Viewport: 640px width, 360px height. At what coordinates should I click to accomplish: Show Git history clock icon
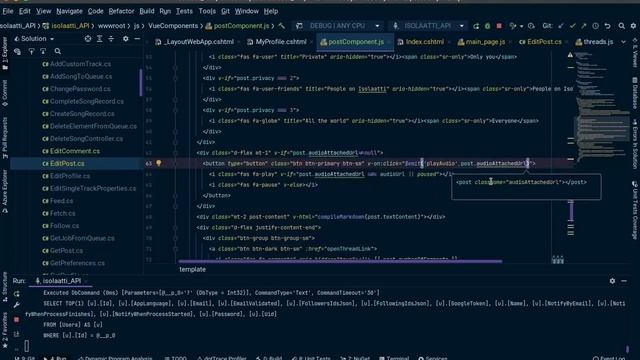pyautogui.click(x=596, y=26)
